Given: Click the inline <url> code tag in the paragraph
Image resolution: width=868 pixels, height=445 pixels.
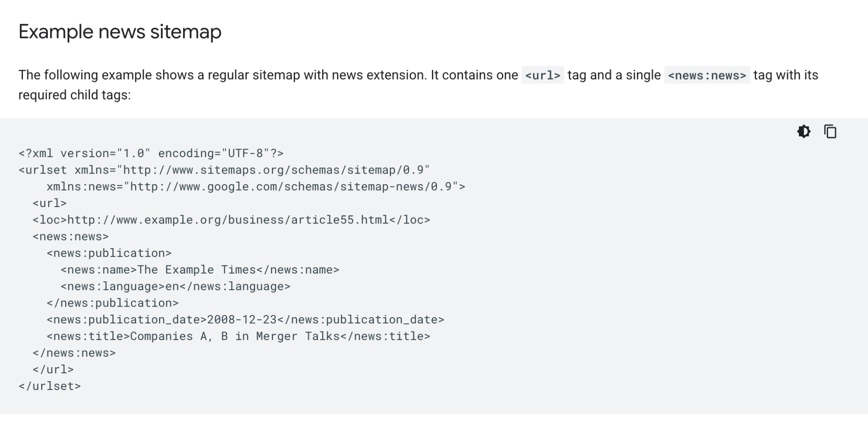Looking at the screenshot, I should pos(542,75).
